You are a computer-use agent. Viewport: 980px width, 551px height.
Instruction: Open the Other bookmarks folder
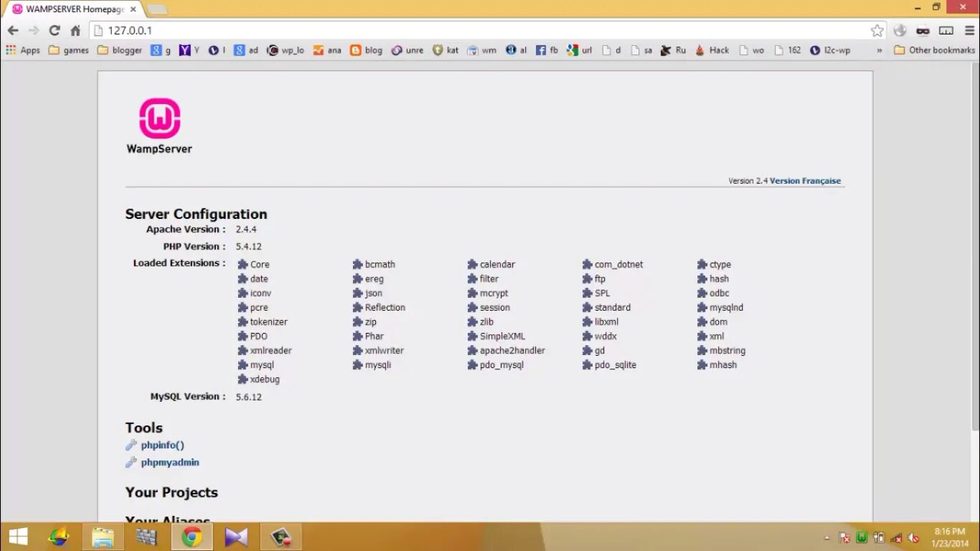click(x=935, y=50)
